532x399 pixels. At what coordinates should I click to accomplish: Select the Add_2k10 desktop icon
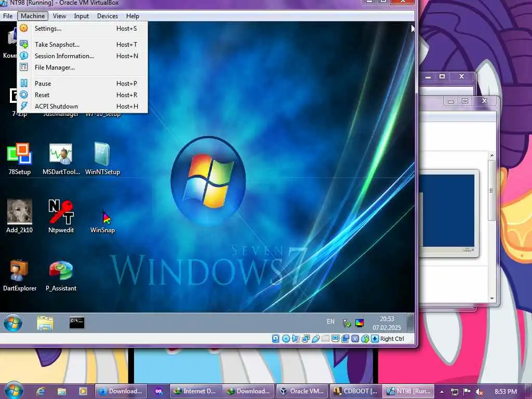[x=19, y=216]
